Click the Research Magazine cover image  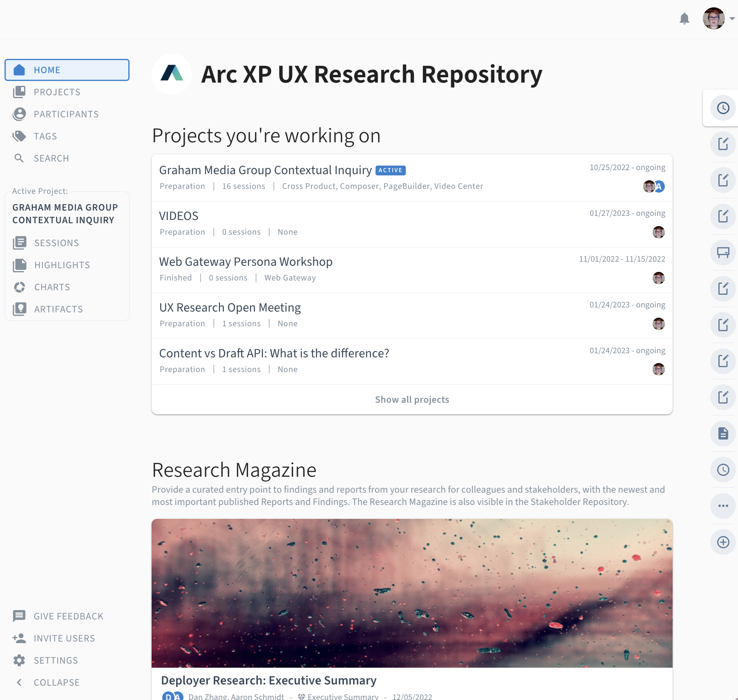[x=412, y=593]
